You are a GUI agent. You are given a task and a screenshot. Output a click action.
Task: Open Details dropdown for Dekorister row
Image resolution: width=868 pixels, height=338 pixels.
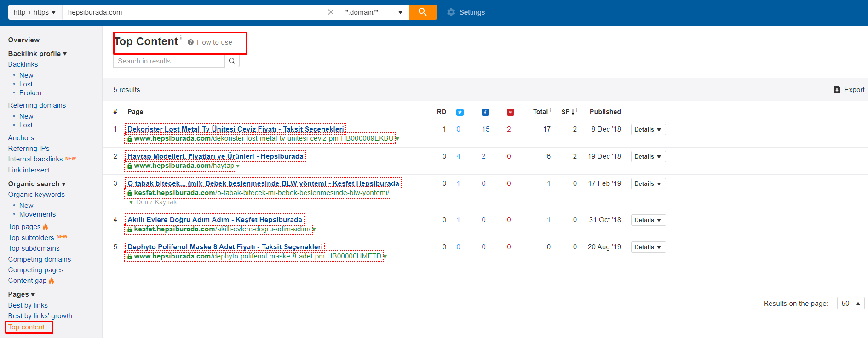[x=648, y=130]
